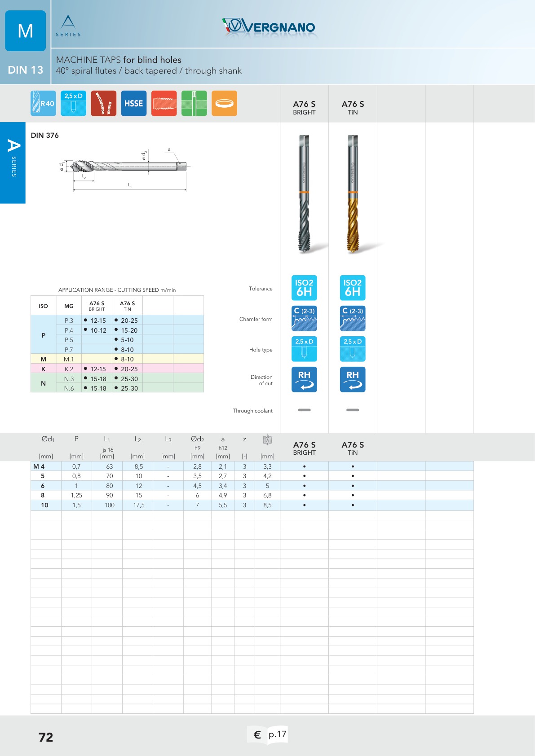
Task: Click the R40 spiral flute icon
Action: 43,103
